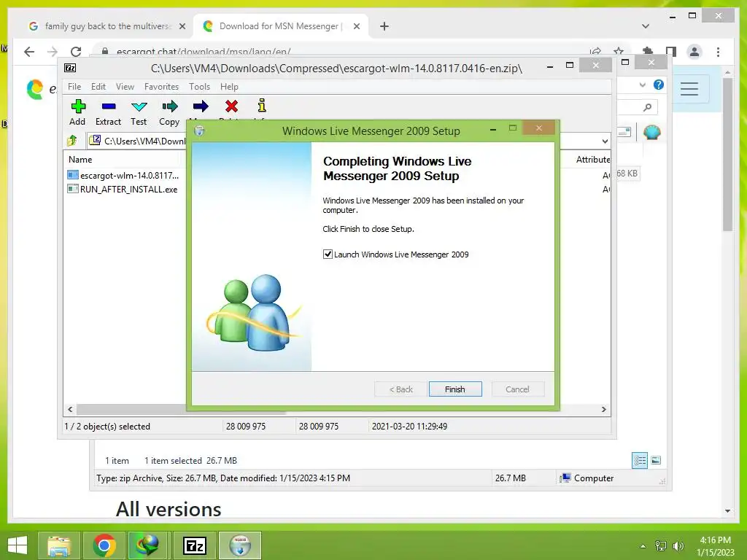The height and width of the screenshot is (560, 747).
Task: Open the Chrome profile avatar
Action: click(x=694, y=52)
